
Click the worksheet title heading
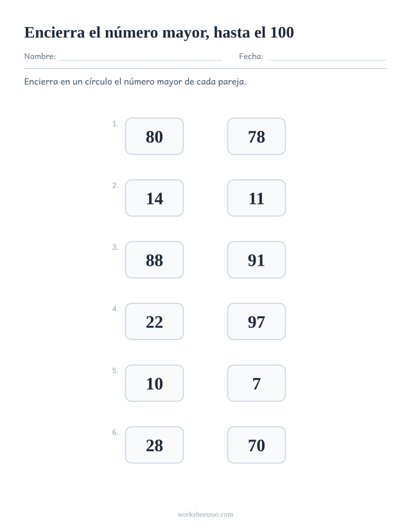159,33
